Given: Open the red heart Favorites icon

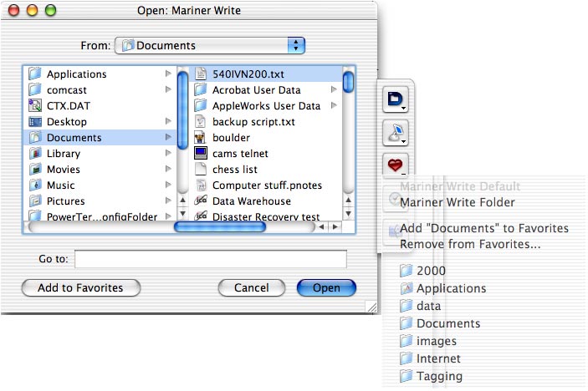Looking at the screenshot, I should [x=396, y=165].
